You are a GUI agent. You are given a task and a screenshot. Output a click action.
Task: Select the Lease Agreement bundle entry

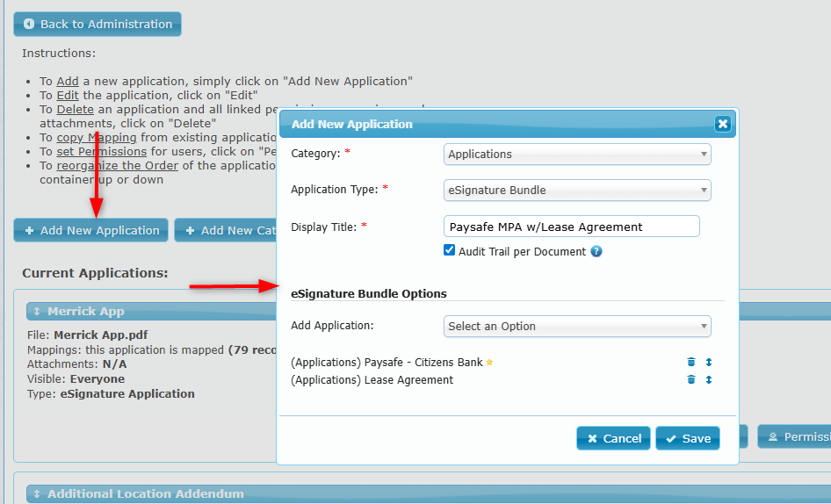click(372, 380)
